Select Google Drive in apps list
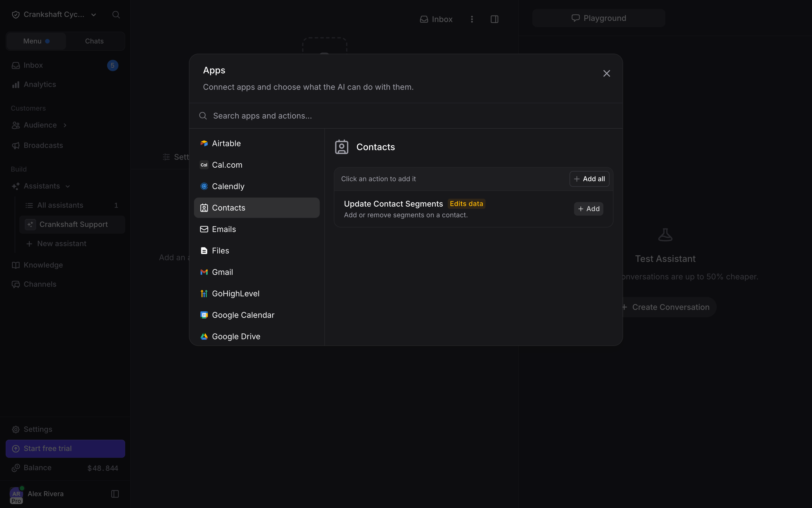 pos(257,337)
